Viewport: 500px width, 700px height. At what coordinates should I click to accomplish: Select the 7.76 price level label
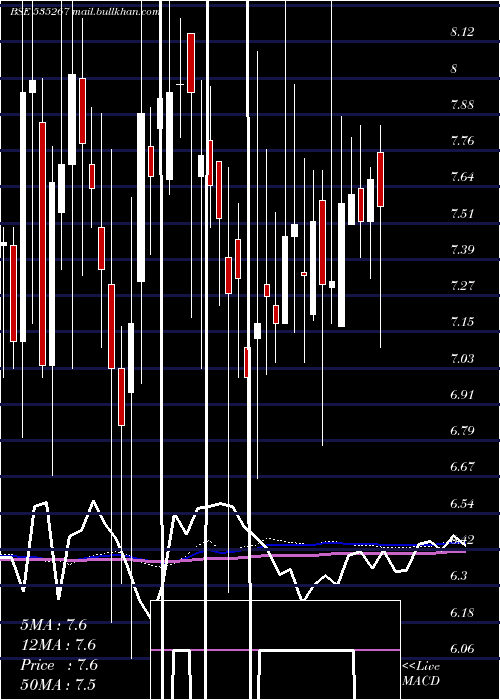(x=462, y=141)
